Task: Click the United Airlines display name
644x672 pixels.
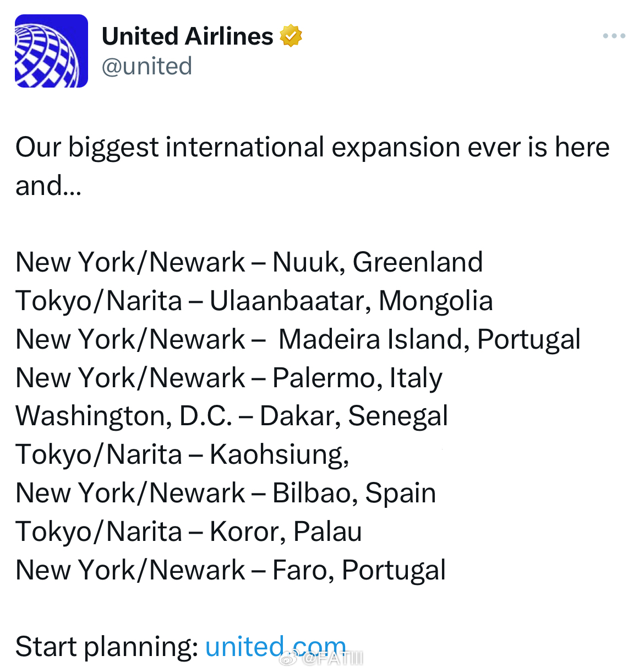Action: [x=187, y=36]
